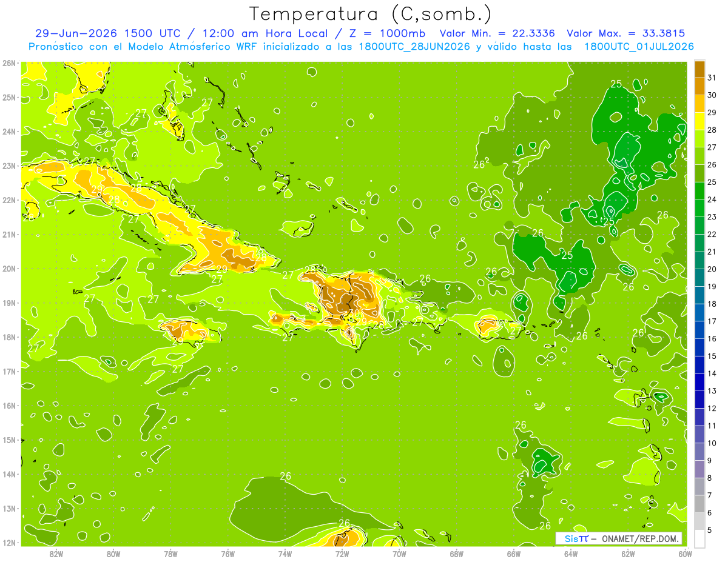Click the color bar scale label '20'
Viewport: 728px width, 562px height.
click(712, 269)
